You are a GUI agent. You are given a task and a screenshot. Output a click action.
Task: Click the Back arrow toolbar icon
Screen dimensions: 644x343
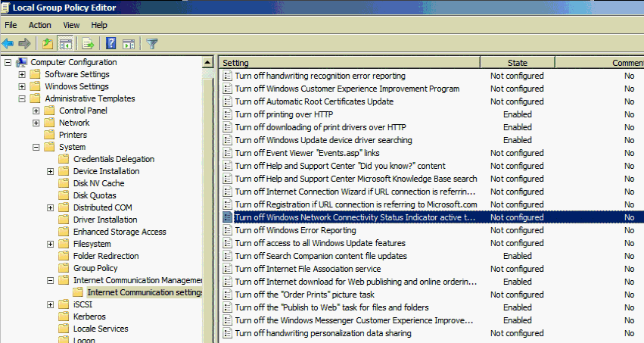click(x=8, y=43)
